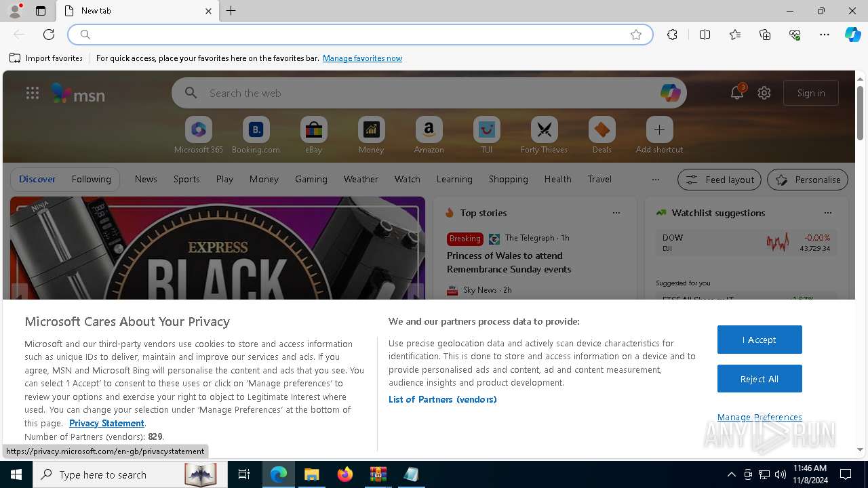Open eBay shortcut

(x=313, y=136)
